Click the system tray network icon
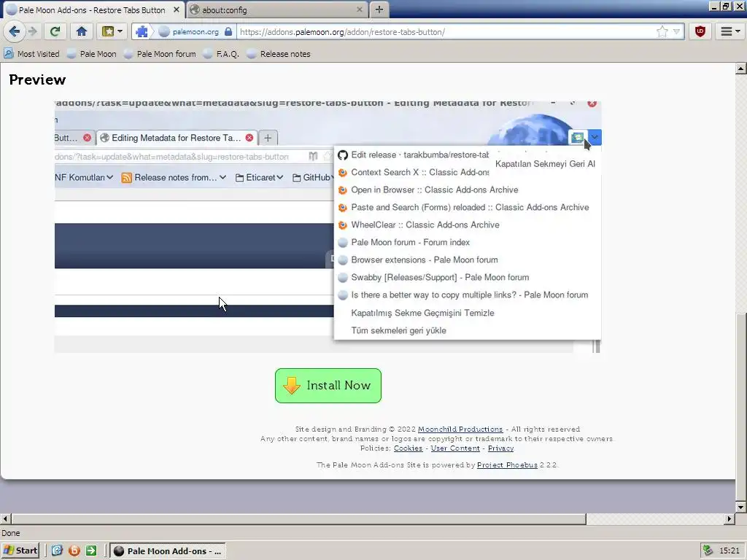 tap(708, 551)
